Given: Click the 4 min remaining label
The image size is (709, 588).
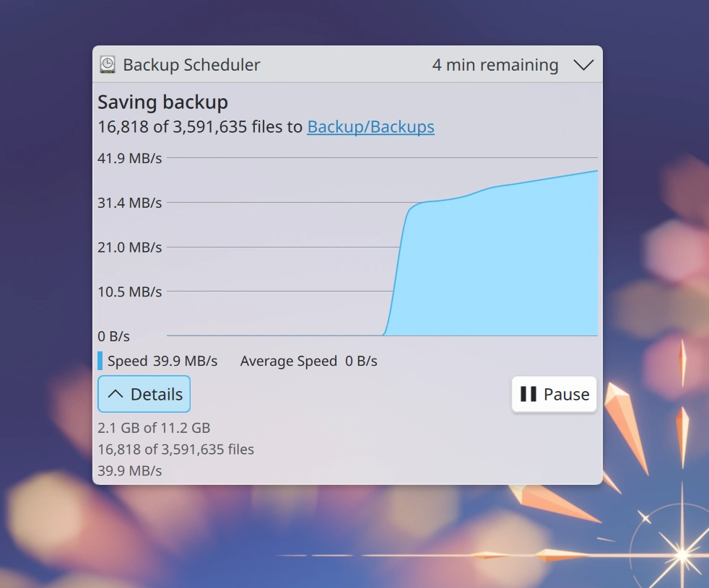Looking at the screenshot, I should [495, 65].
